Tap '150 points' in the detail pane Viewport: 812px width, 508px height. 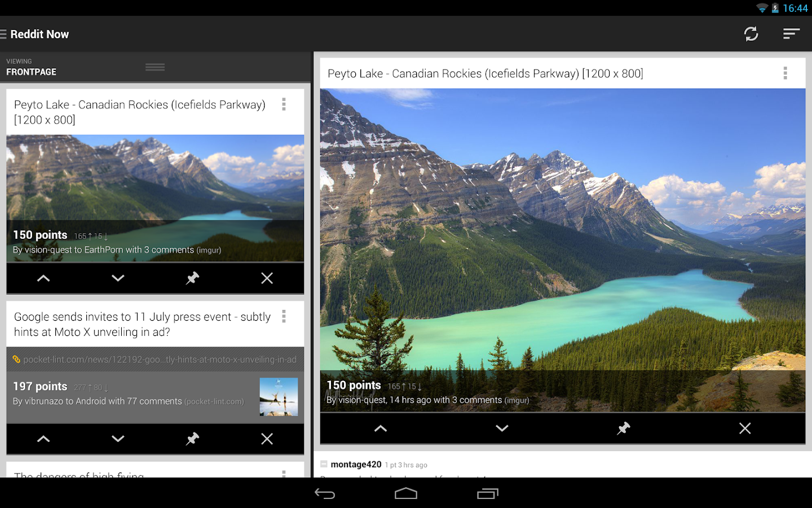click(354, 386)
